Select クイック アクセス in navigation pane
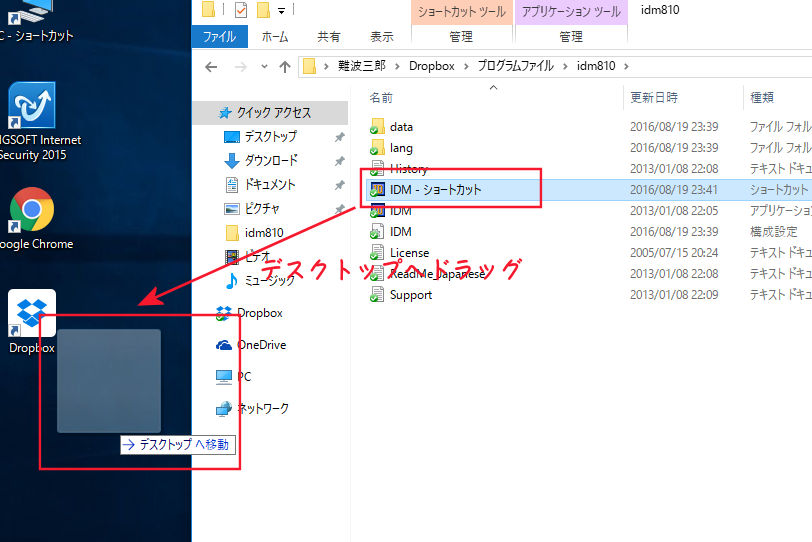 point(270,113)
